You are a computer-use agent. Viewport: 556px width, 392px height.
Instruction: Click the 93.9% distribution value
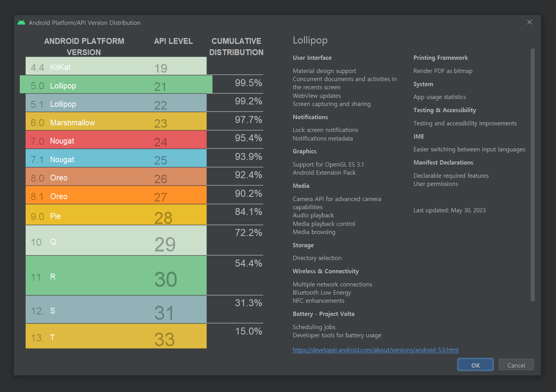point(248,156)
